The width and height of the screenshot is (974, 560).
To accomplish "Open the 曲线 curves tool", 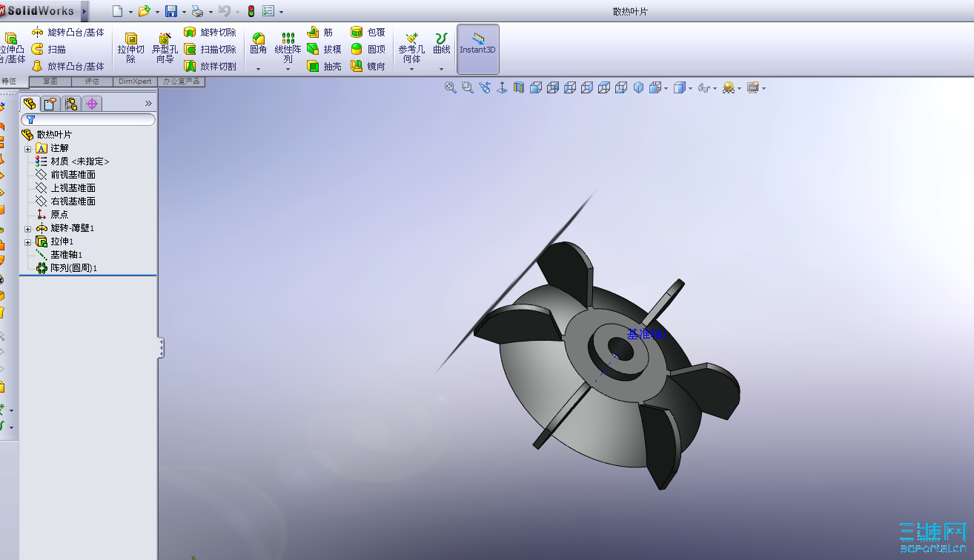I will 442,43.
